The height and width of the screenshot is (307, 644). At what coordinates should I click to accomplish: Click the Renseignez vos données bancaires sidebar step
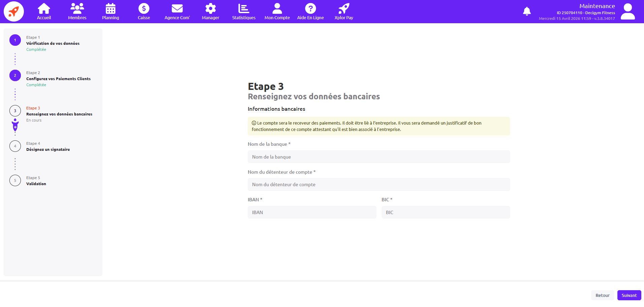(59, 114)
